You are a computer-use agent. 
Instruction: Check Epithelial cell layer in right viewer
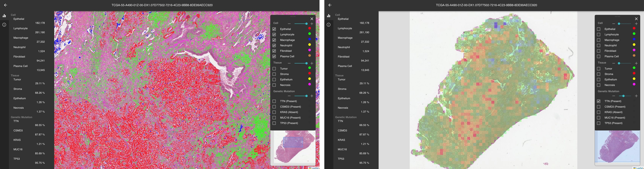[x=599, y=29]
